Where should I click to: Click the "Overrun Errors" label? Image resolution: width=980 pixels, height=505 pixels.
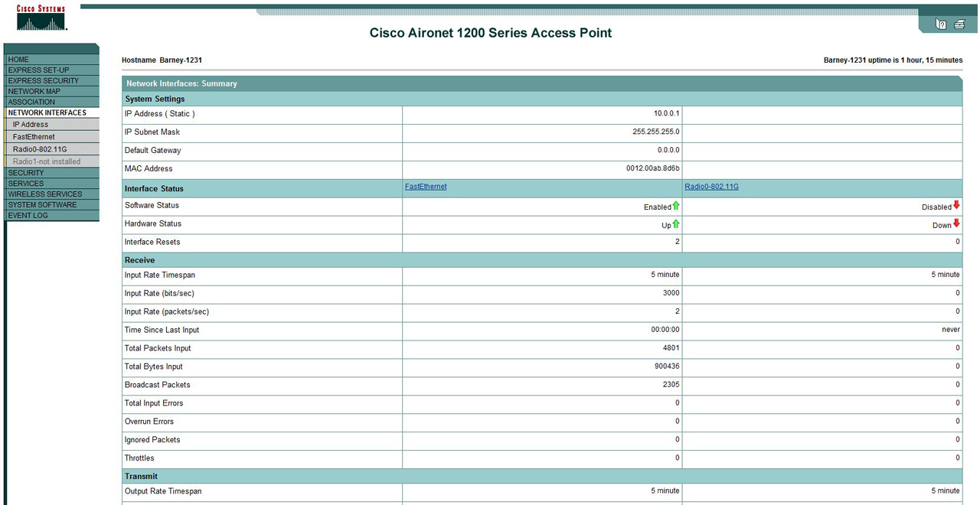click(x=149, y=422)
